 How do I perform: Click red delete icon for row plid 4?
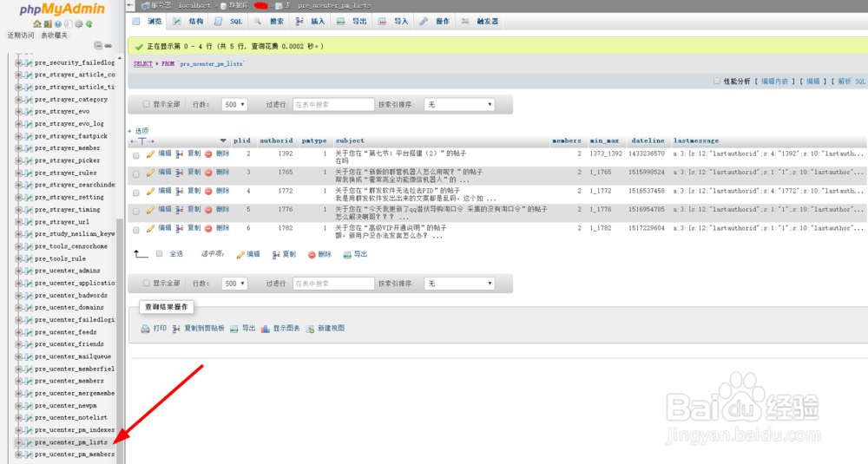click(208, 192)
